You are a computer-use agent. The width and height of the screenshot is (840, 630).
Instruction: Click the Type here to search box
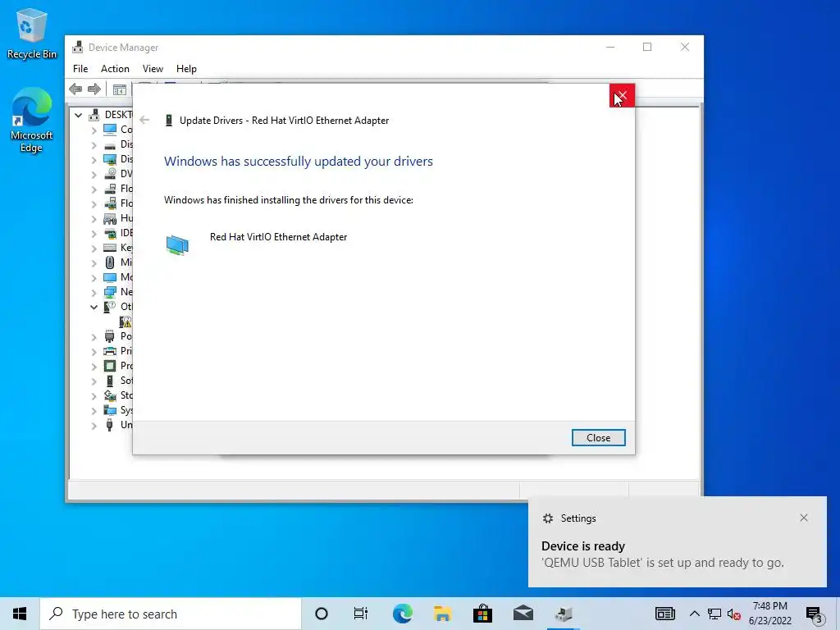171,614
